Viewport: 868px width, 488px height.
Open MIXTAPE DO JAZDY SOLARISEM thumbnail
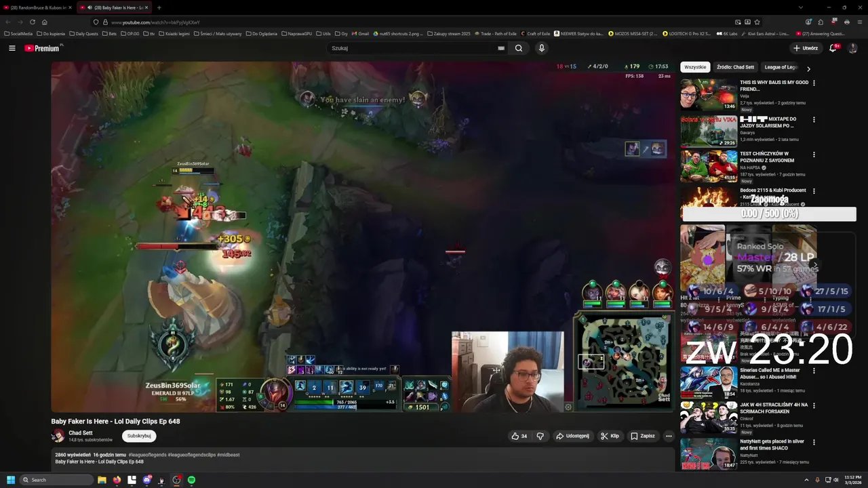pos(709,131)
